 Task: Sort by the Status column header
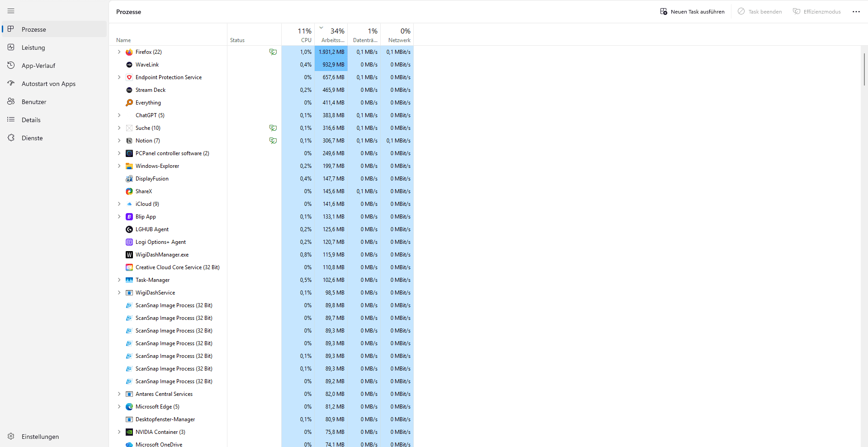[254, 35]
